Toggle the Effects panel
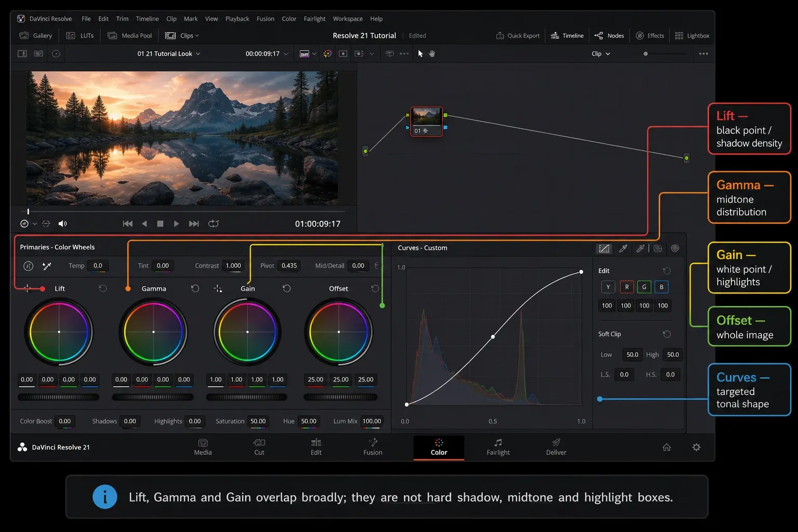This screenshot has width=798, height=532. (650, 35)
